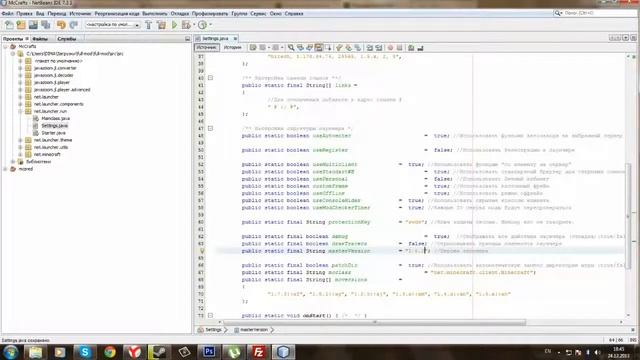Click the Next Bookmark icon in editor
The width and height of the screenshot is (640, 360).
(x=349, y=48)
